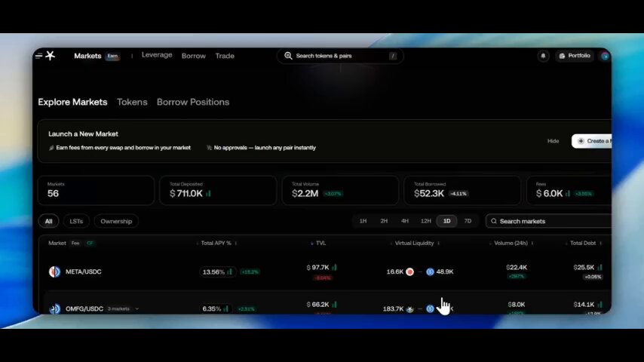Open the OMFG/USDC market row
This screenshot has width=644, height=362.
click(324, 304)
